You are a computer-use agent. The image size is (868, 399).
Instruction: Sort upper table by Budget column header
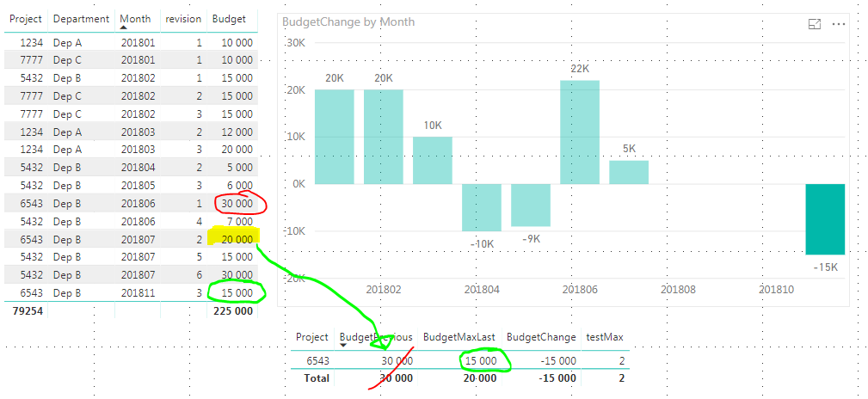(x=229, y=19)
